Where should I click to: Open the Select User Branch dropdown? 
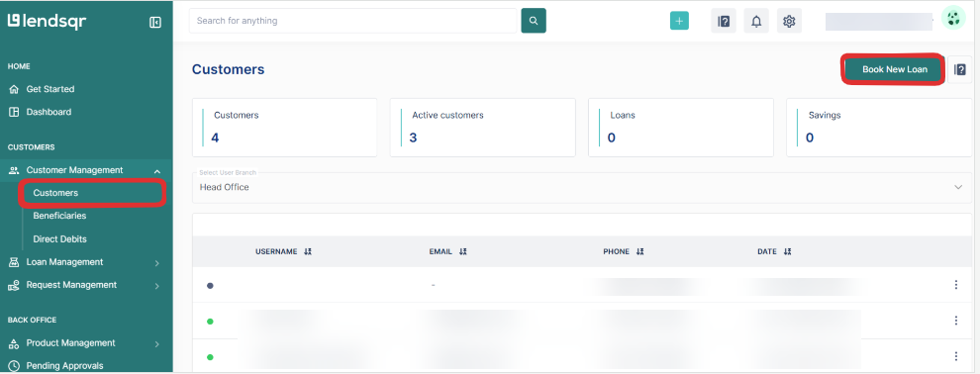[581, 187]
